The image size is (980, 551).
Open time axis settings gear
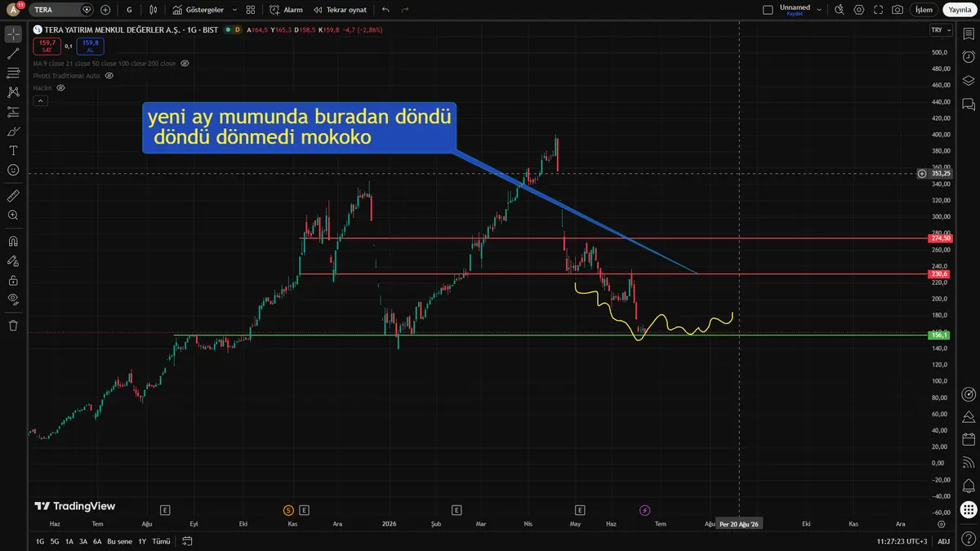(942, 524)
